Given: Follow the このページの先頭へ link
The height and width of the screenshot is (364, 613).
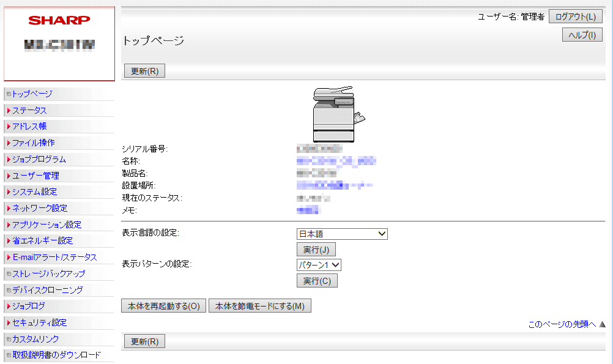Looking at the screenshot, I should coord(562,324).
